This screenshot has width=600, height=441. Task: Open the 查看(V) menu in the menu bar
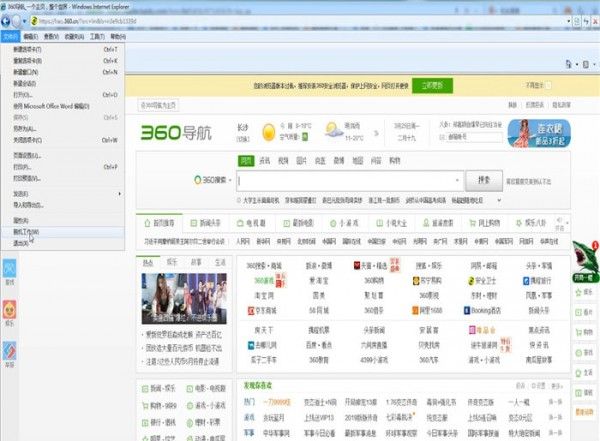51,36
